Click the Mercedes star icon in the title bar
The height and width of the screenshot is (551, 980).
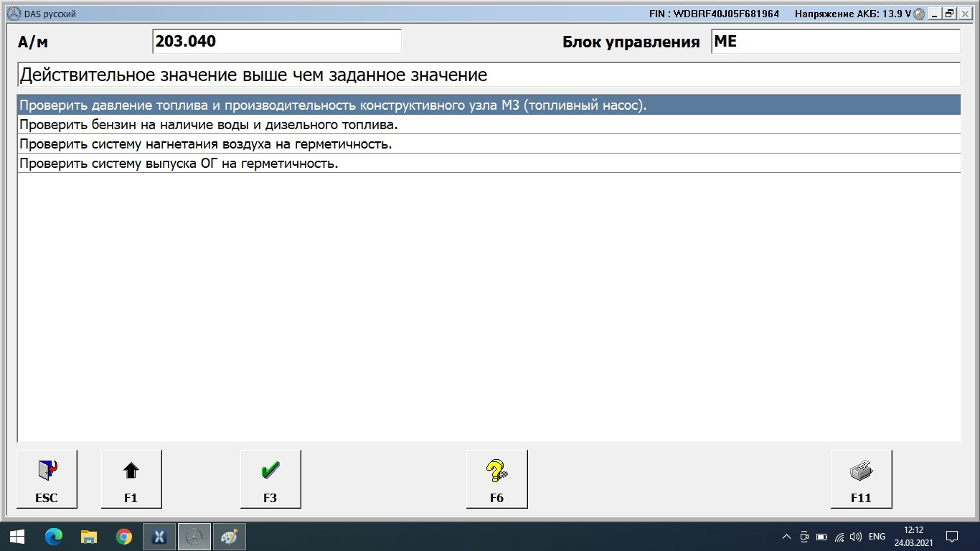click(14, 14)
